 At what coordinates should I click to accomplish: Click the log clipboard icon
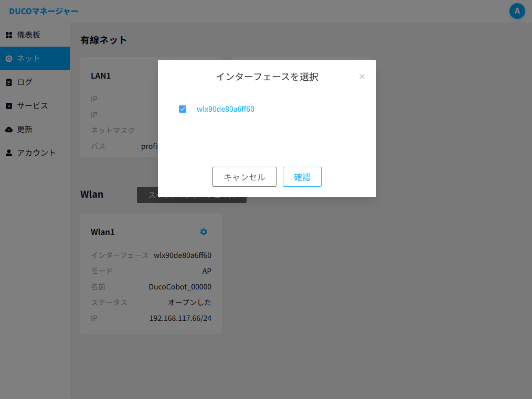[x=9, y=82]
